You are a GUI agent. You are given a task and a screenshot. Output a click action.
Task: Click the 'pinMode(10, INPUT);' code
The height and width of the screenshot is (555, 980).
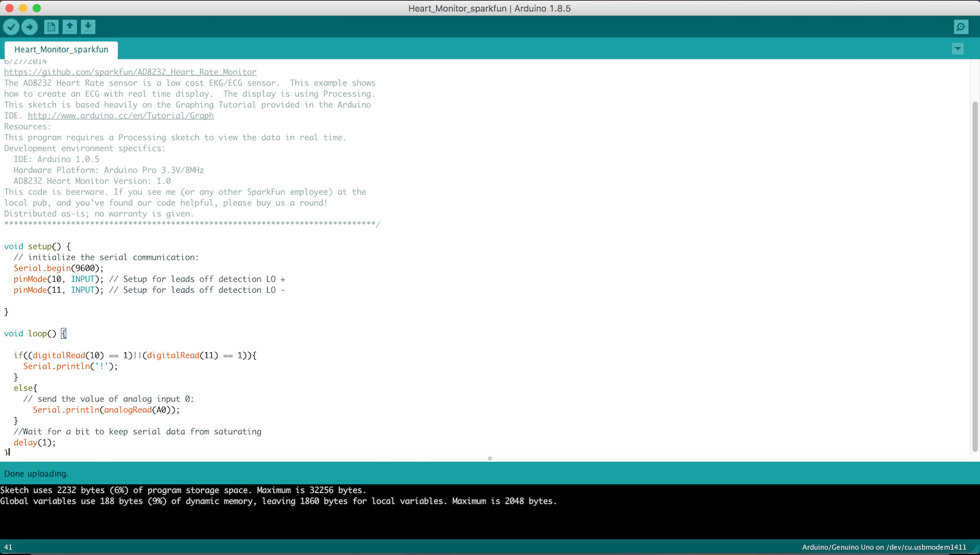coord(59,279)
